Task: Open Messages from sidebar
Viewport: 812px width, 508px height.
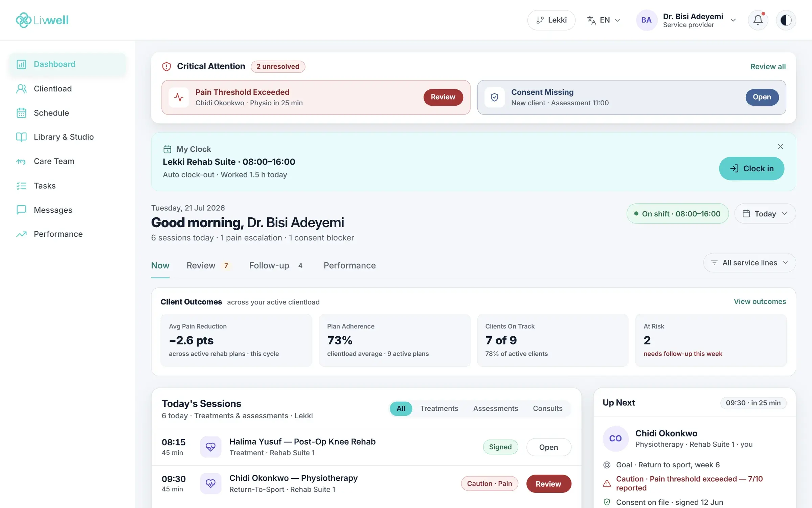Action: click(x=67, y=210)
